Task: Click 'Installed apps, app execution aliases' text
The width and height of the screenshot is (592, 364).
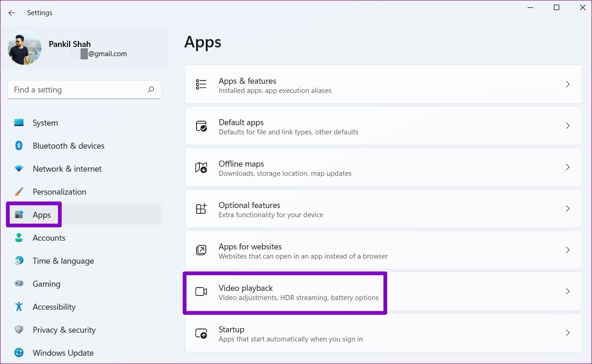Action: (275, 91)
